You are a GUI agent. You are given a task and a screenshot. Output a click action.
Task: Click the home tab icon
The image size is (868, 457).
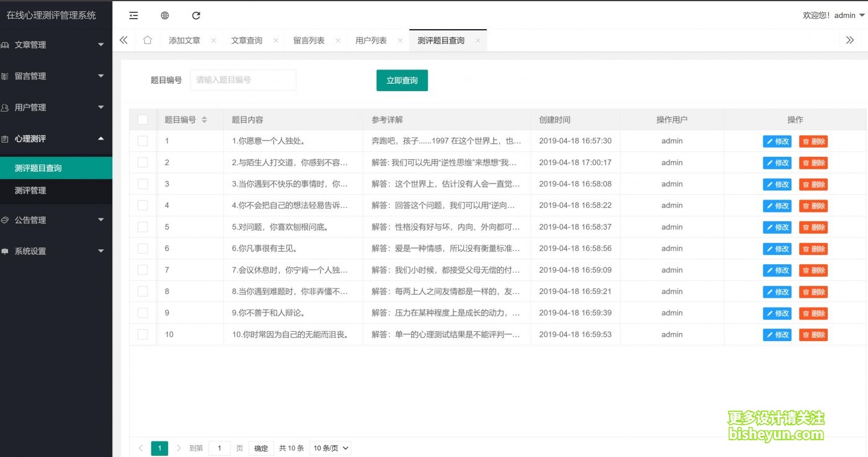pyautogui.click(x=147, y=39)
